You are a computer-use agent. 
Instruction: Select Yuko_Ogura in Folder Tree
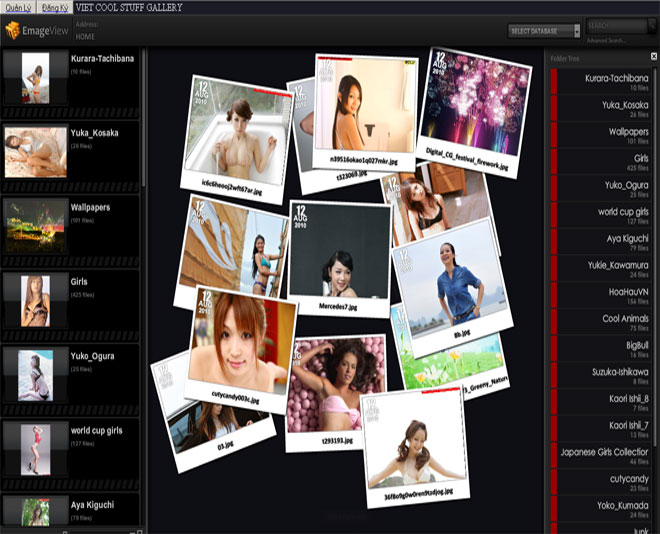tap(601, 189)
